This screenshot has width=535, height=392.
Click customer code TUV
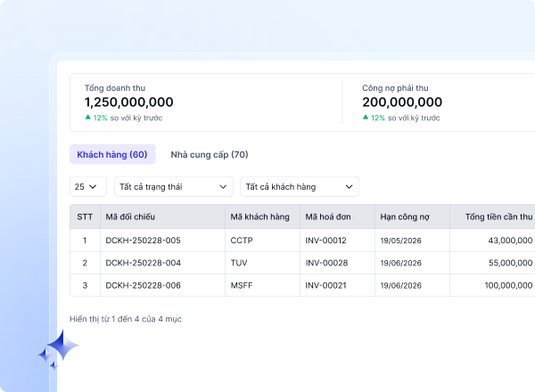(239, 263)
